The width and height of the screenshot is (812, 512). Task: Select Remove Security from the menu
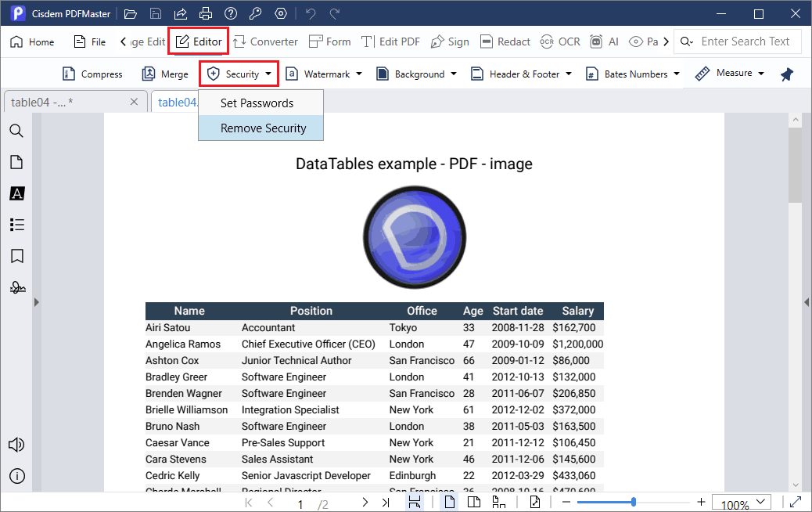click(263, 128)
